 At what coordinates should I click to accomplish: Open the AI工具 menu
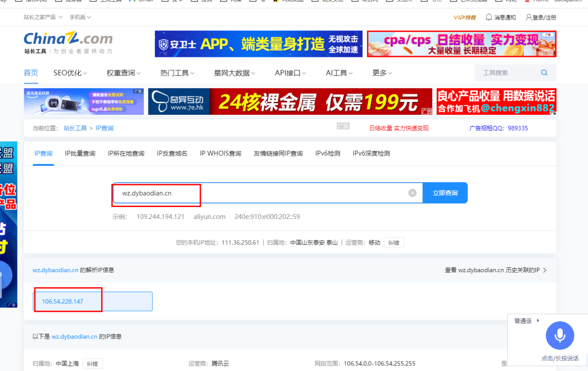pyautogui.click(x=339, y=73)
